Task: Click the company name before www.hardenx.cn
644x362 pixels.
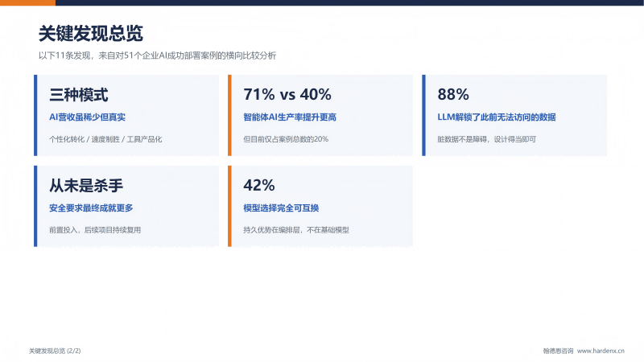Action: click(x=558, y=351)
